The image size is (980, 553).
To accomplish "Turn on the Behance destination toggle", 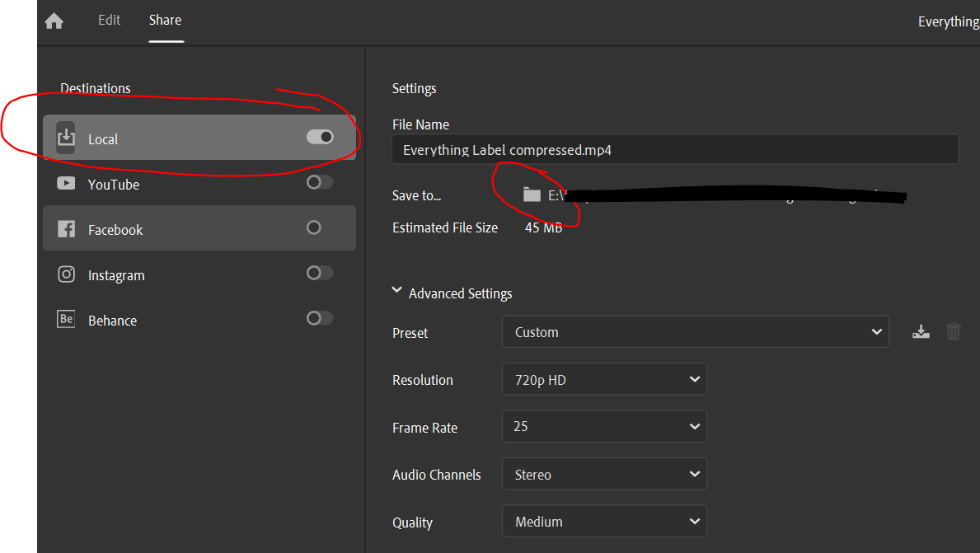I will (320, 318).
